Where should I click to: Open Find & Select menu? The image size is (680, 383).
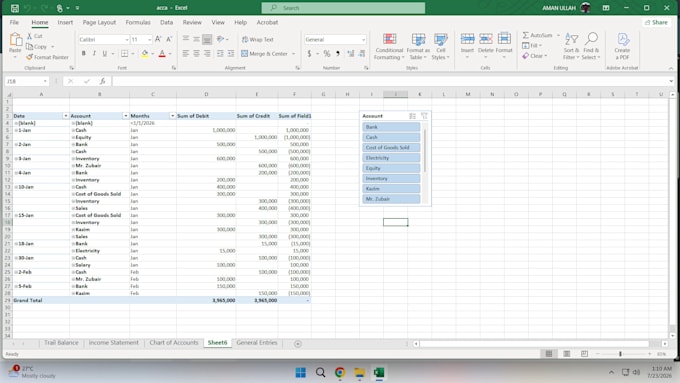click(x=591, y=47)
